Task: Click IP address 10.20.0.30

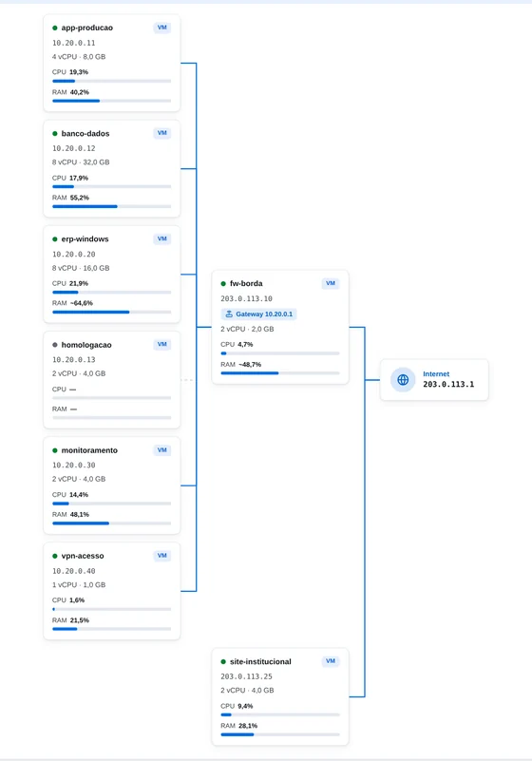Action: (x=74, y=465)
